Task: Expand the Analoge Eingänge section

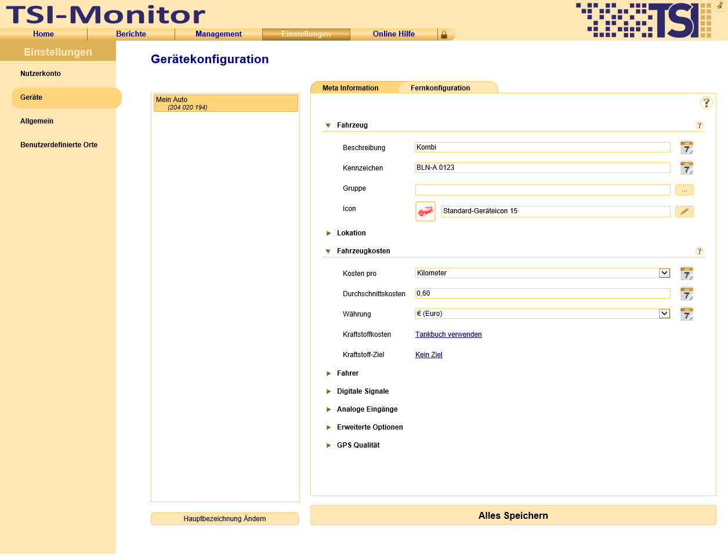Action: (328, 409)
